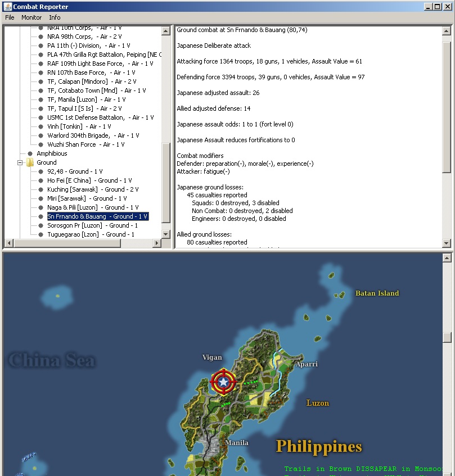
Task: Select Kuching [Sarawak] ground report
Action: point(93,189)
